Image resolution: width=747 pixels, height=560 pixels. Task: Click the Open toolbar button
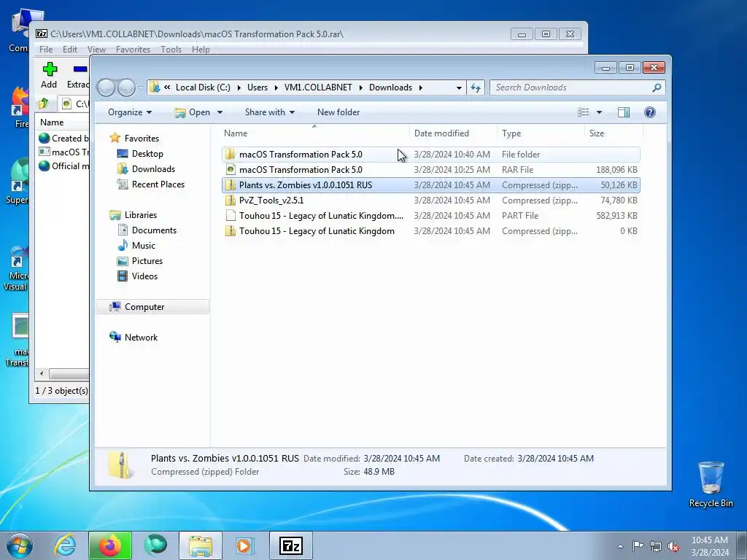(x=193, y=112)
